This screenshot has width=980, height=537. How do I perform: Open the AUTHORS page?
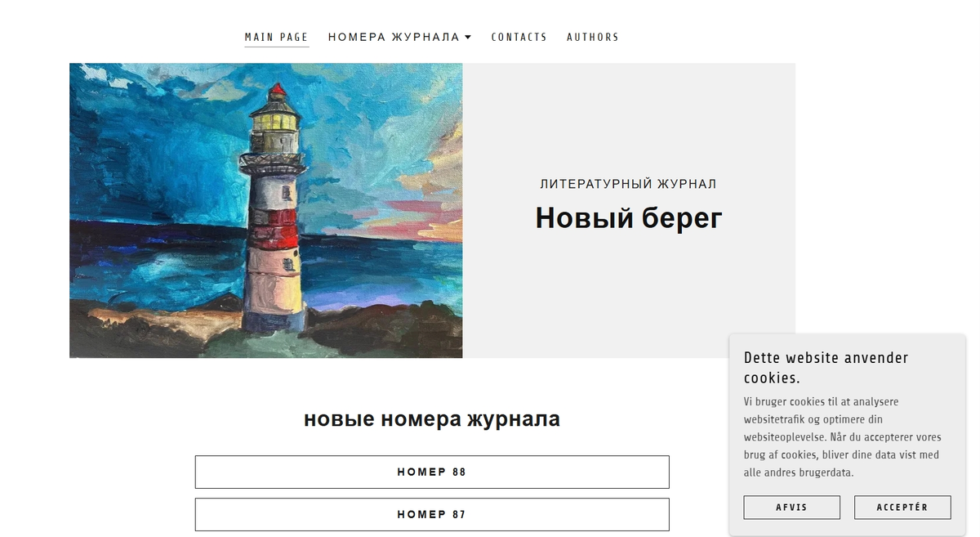pos(593,37)
